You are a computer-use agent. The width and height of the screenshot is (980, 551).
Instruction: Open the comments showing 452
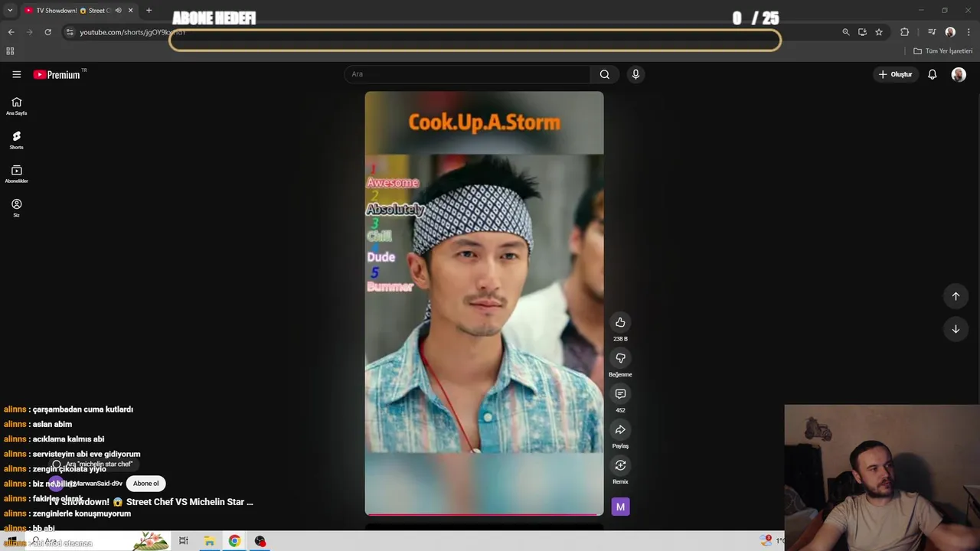click(x=620, y=393)
